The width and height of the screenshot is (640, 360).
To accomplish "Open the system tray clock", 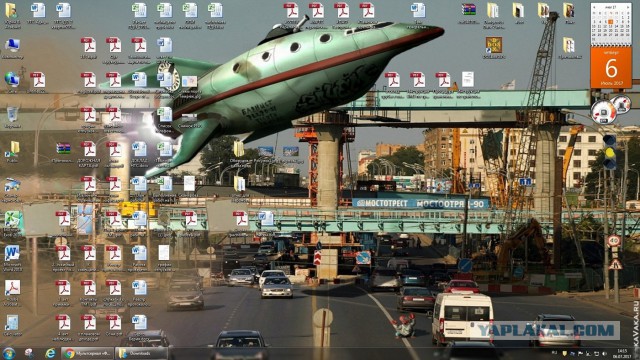I will tap(622, 353).
